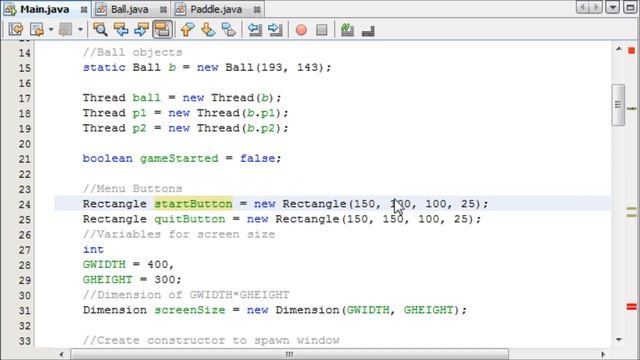Close the Main.java tab
This screenshot has height=360, width=640.
pyautogui.click(x=84, y=9)
